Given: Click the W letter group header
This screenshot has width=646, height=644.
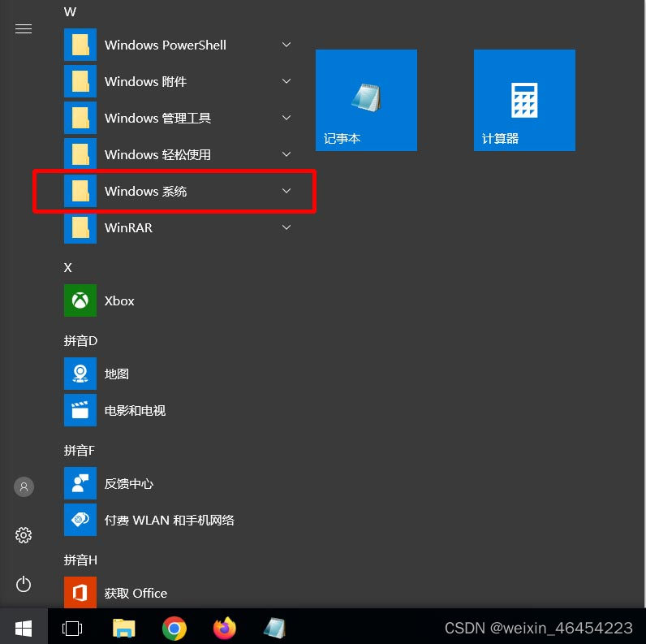Looking at the screenshot, I should point(70,11).
